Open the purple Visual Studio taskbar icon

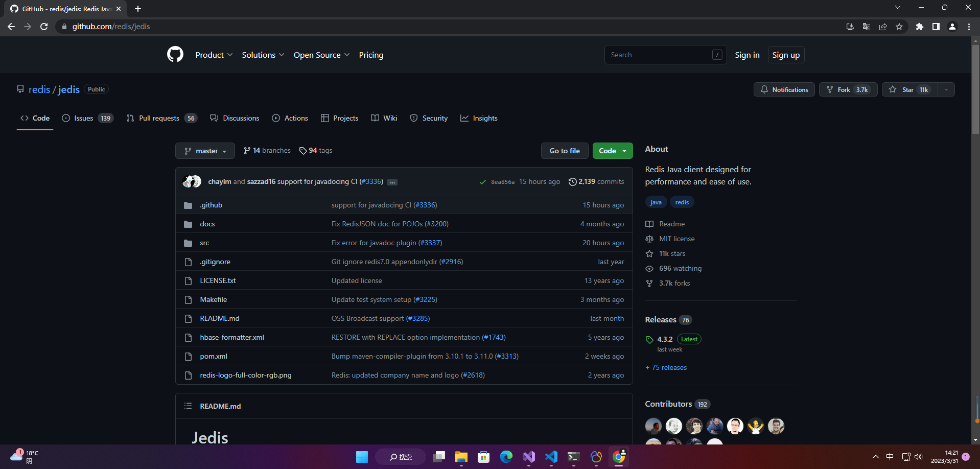coord(529,457)
